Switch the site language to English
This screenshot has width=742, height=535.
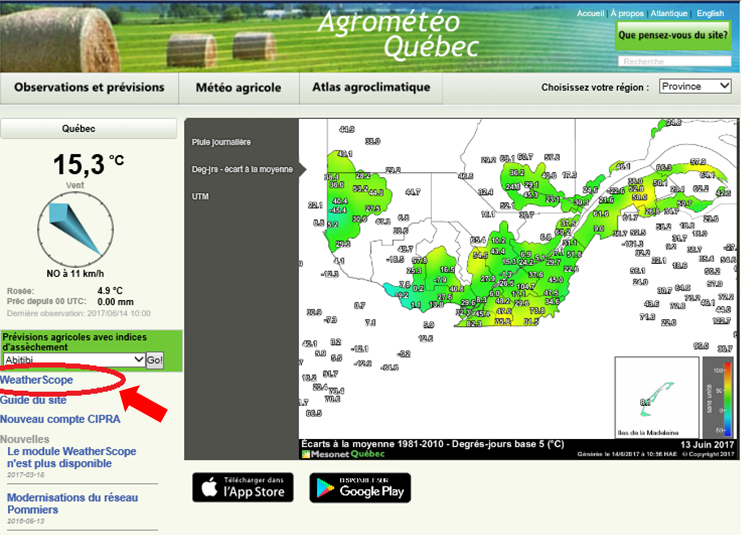[x=711, y=14]
